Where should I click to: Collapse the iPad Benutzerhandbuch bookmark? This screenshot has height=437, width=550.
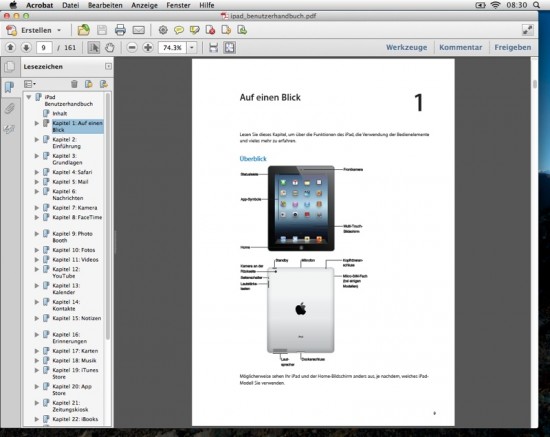[x=29, y=97]
